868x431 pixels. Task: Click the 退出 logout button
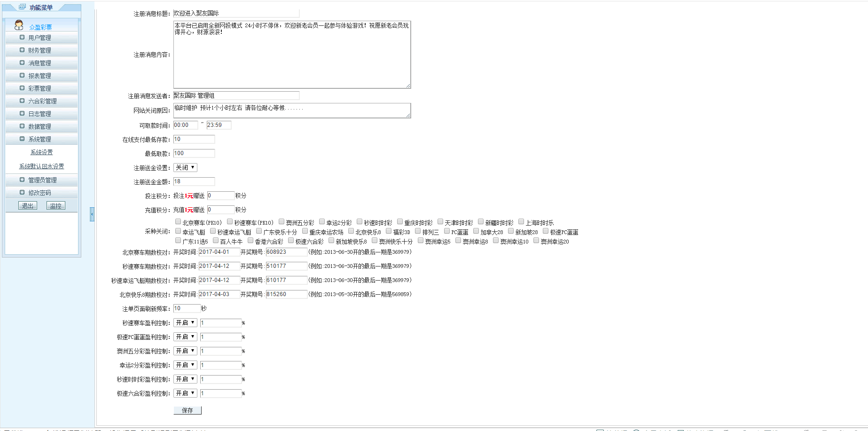(28, 205)
